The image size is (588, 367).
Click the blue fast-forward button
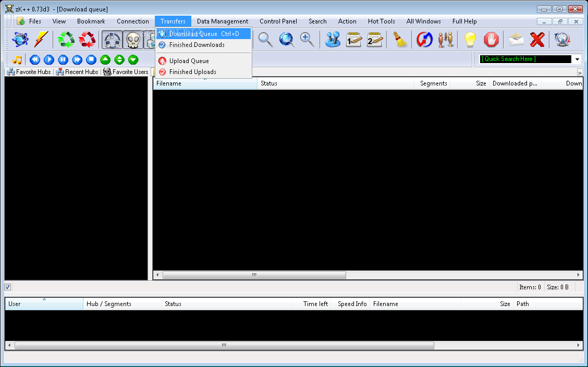[x=77, y=59]
